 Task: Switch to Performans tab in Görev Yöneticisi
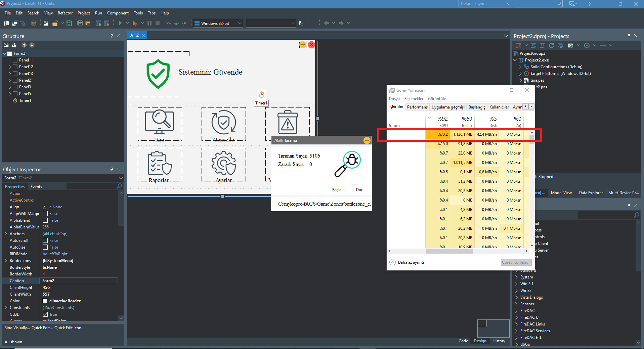417,107
